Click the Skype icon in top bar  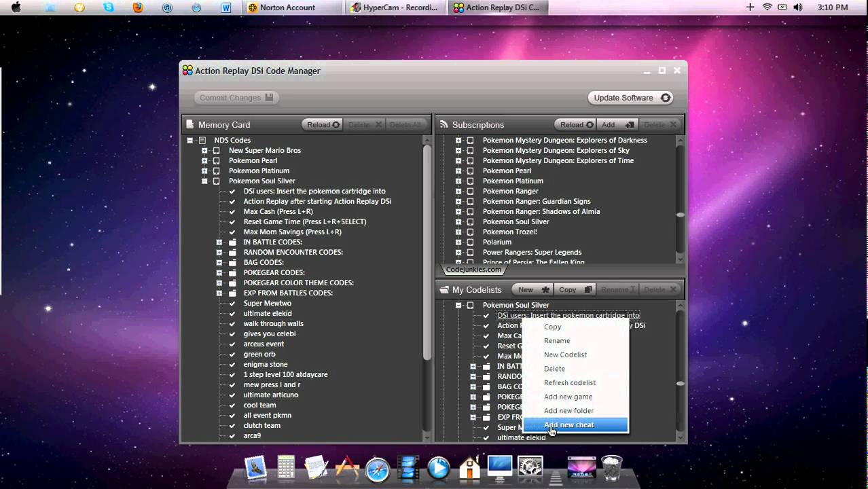109,7
